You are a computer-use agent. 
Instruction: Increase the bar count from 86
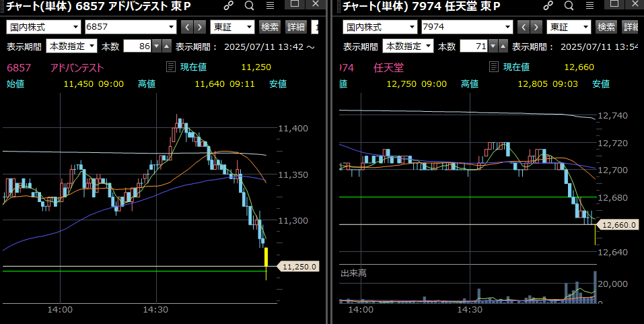pyautogui.click(x=166, y=46)
